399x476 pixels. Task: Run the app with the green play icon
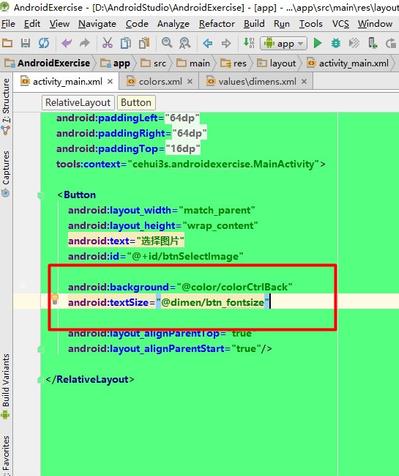click(317, 43)
